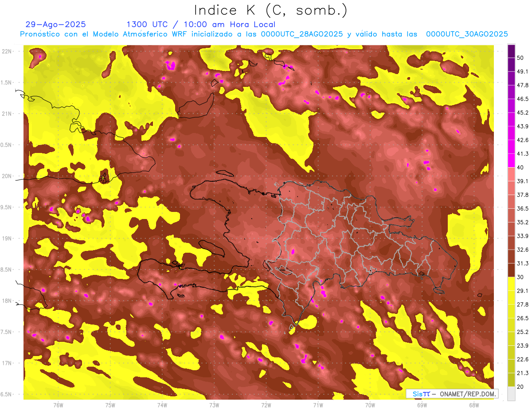Click the legend value '39.1'
The height and width of the screenshot is (411, 532).
click(x=523, y=181)
